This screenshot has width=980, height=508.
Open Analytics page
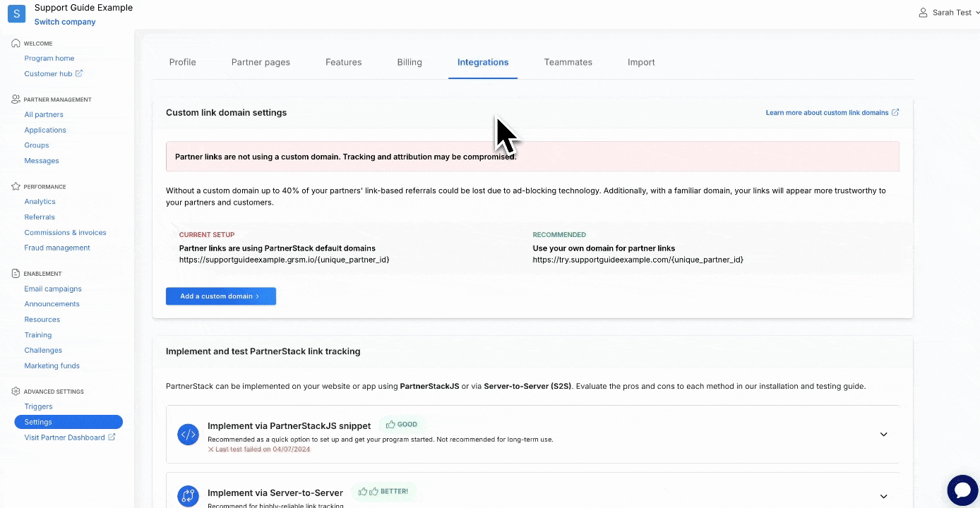[x=40, y=202]
